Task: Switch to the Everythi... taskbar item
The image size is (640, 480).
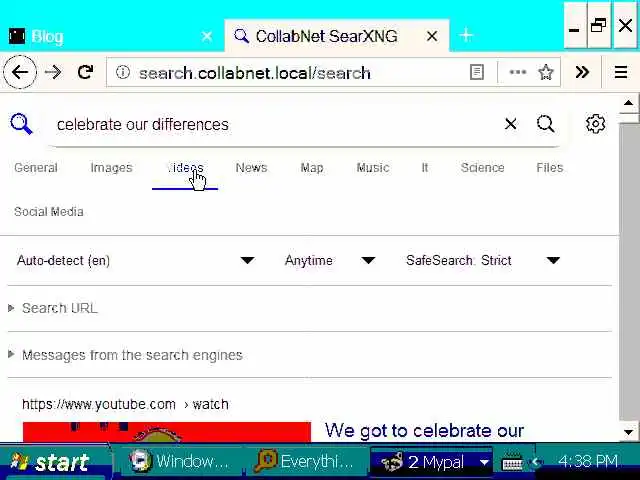Action: 304,462
